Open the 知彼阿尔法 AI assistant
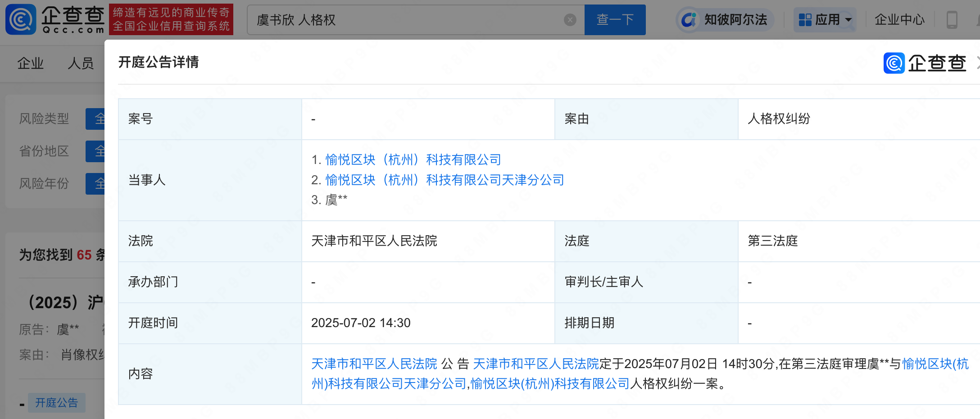This screenshot has height=419, width=980. pos(725,20)
